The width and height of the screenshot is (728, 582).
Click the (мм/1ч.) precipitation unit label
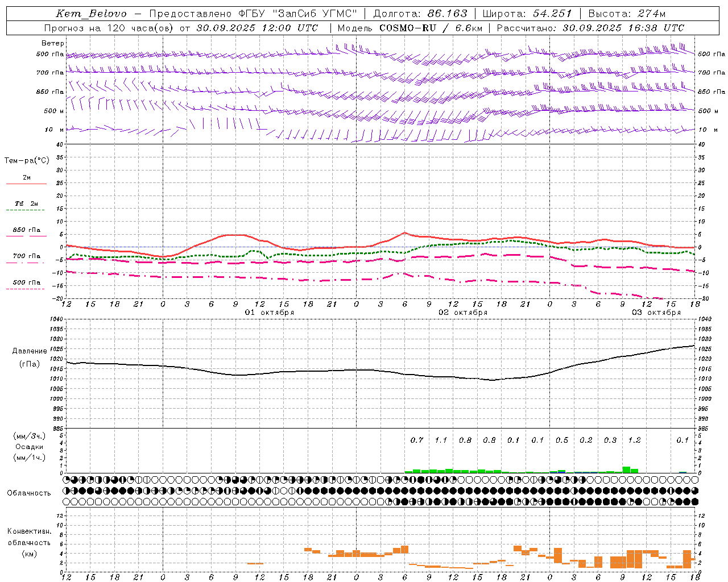[x=30, y=458]
